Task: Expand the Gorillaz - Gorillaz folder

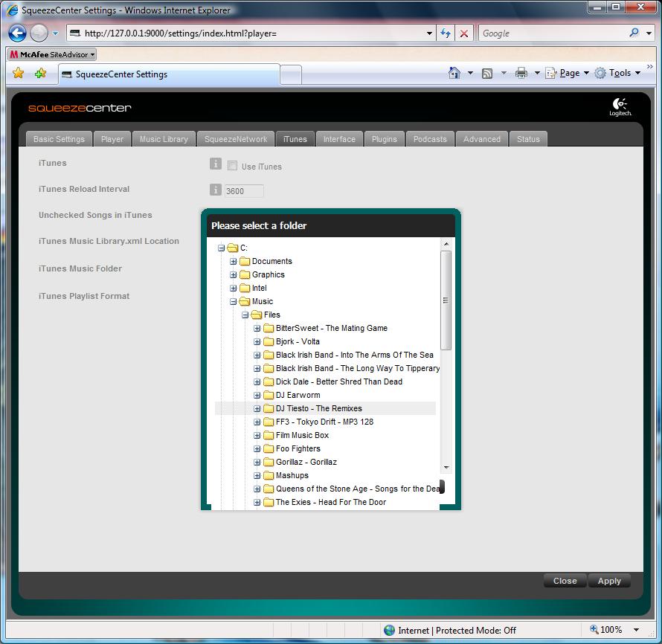Action: pyautogui.click(x=257, y=463)
